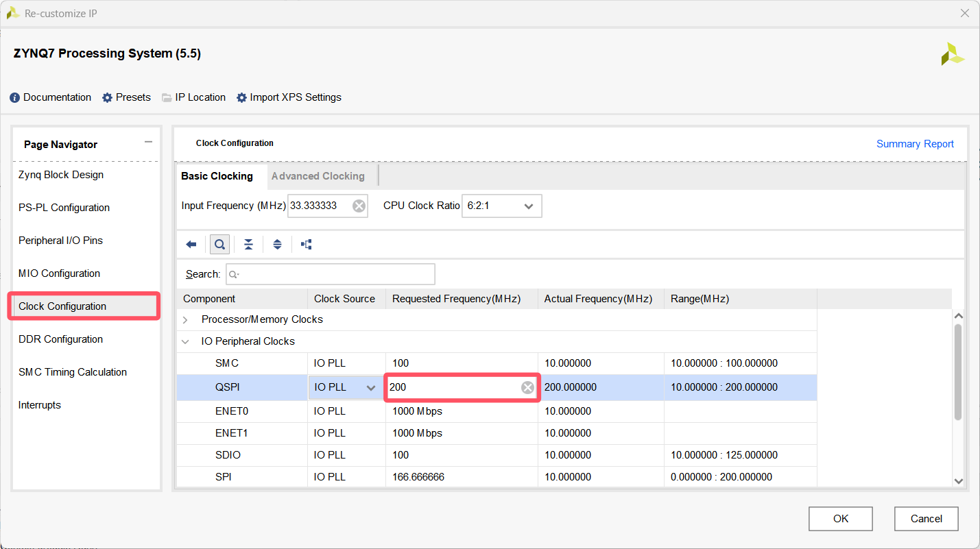Click scrollbar up arrow in clock table
Viewport: 980px width, 549px height.
coord(958,316)
